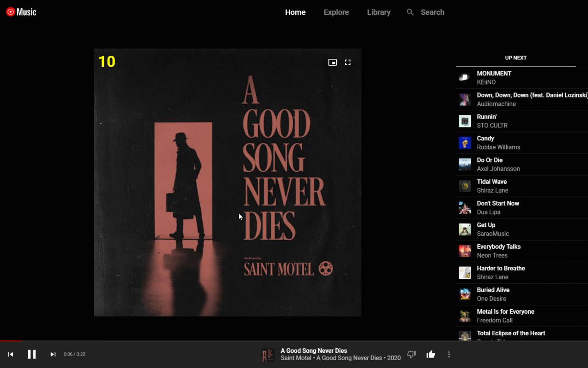Select the UP NEXT tab
Image resolution: width=588 pixels, height=368 pixels.
[x=516, y=58]
